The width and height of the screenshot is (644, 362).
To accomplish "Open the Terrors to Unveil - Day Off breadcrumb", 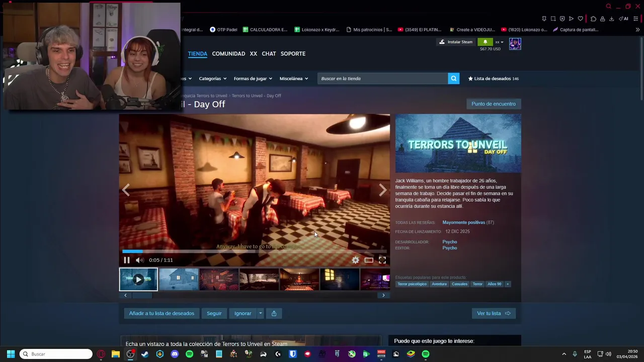I will (256, 96).
